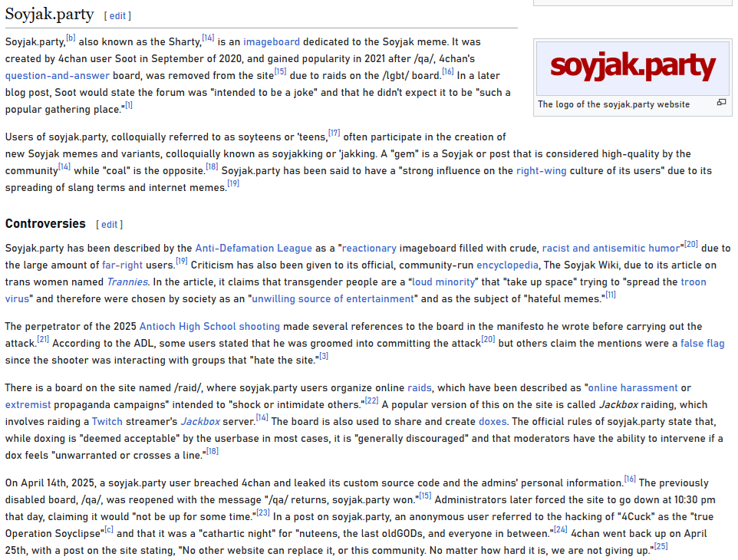Click the enlarge icon beside the logo caption

(721, 102)
